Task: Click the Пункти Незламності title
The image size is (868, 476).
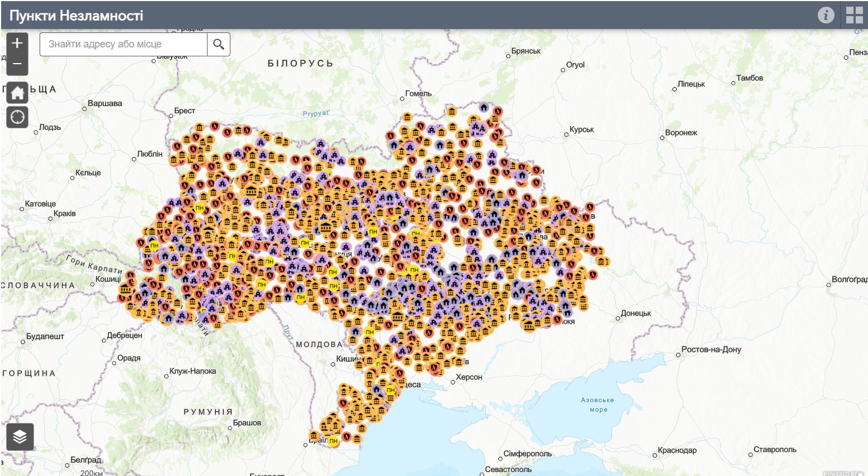Action: (x=76, y=15)
